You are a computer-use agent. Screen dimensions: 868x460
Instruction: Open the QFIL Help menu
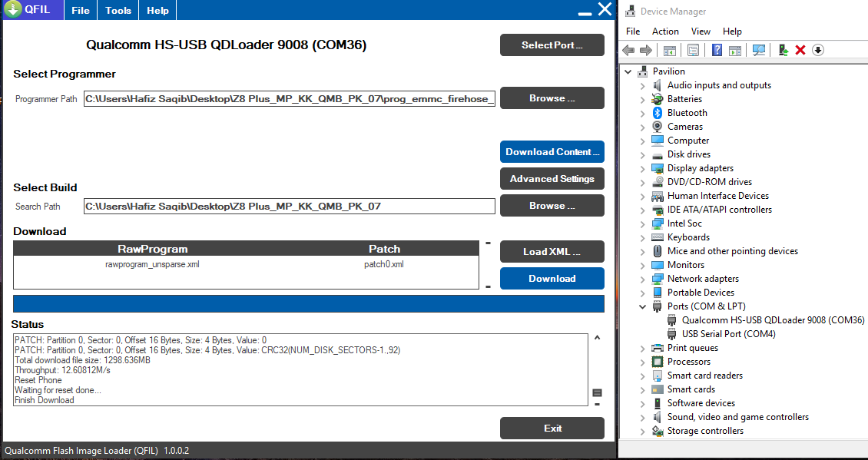pos(157,11)
